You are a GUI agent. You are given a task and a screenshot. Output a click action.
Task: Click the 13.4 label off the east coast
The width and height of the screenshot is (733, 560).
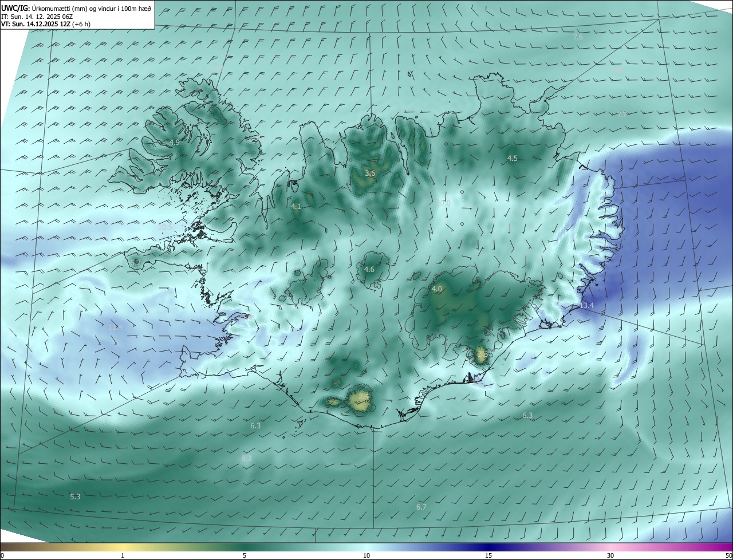click(x=586, y=306)
